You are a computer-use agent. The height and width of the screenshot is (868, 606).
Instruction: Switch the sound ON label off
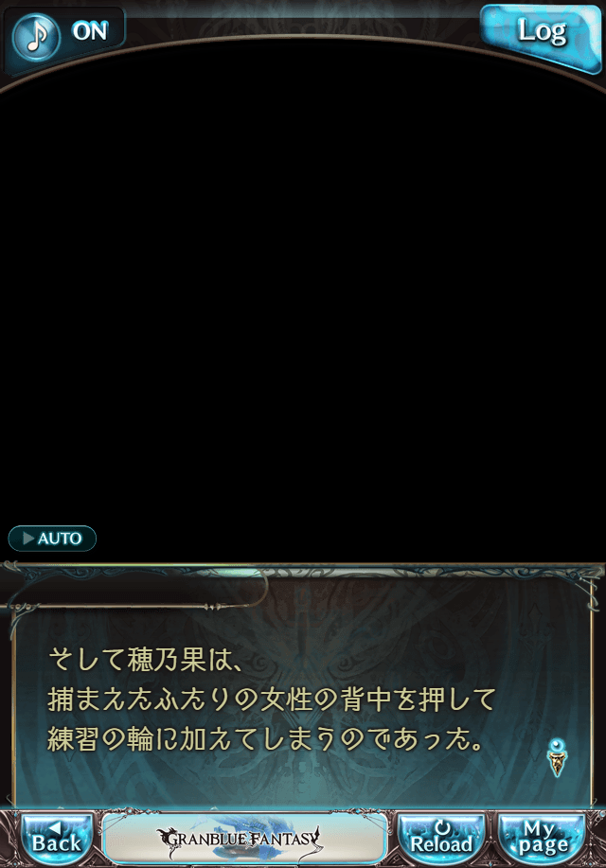click(x=90, y=31)
